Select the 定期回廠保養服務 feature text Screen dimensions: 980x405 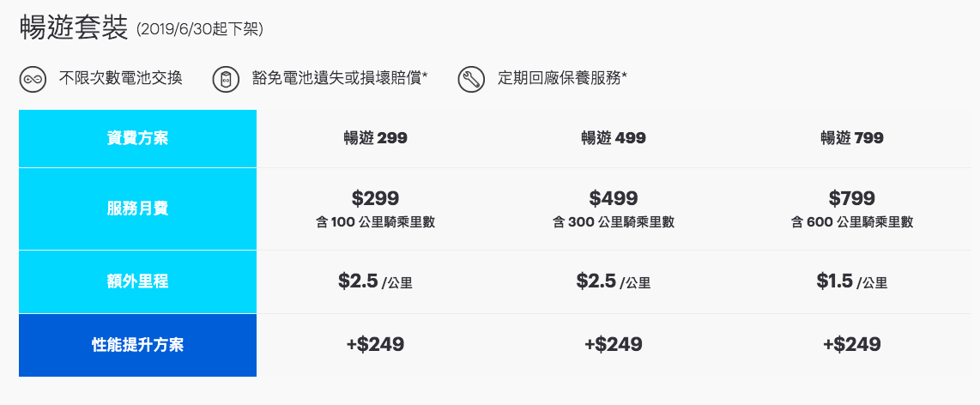click(562, 79)
